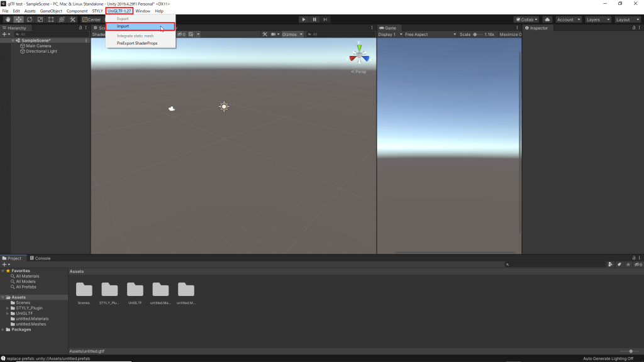Switch to the Console tab
The width and height of the screenshot is (644, 362).
[x=41, y=258]
